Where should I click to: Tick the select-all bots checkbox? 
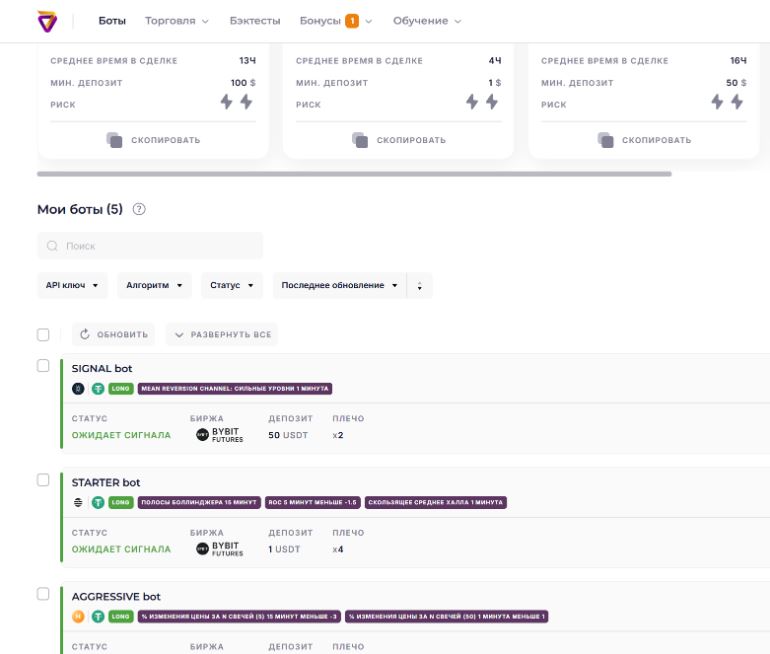click(43, 335)
